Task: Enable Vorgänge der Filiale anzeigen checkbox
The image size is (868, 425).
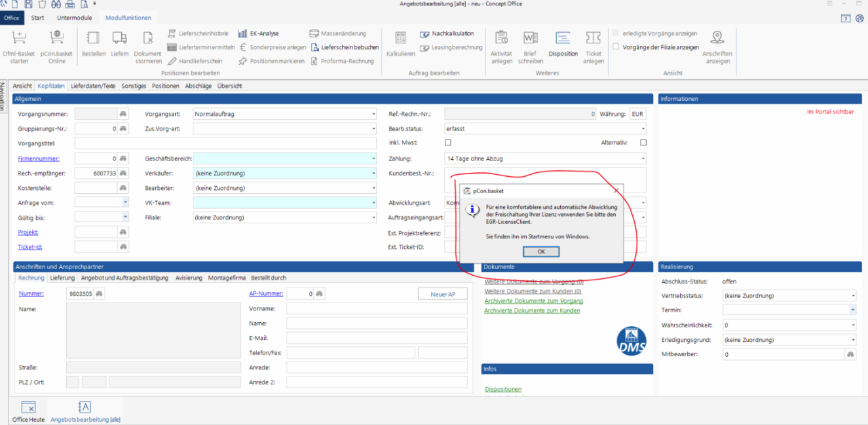Action: point(616,47)
